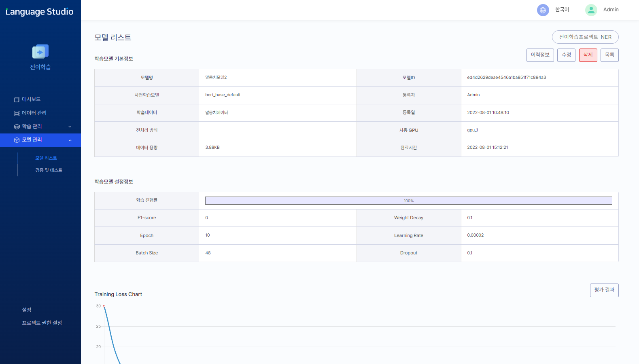The width and height of the screenshot is (639, 364).
Task: Click the data management database icon
Action: 17,113
